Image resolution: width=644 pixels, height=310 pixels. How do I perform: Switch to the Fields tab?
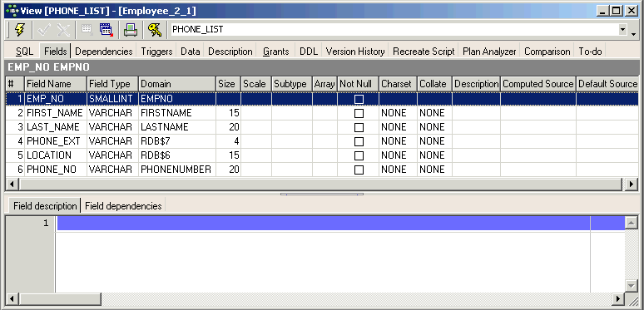(x=56, y=52)
